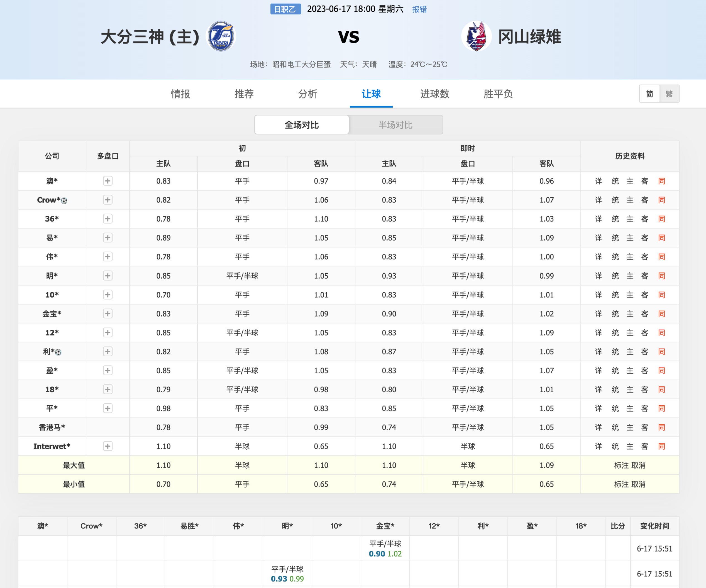Click the 易胜* header in lower table
706x588 pixels.
pos(189,526)
